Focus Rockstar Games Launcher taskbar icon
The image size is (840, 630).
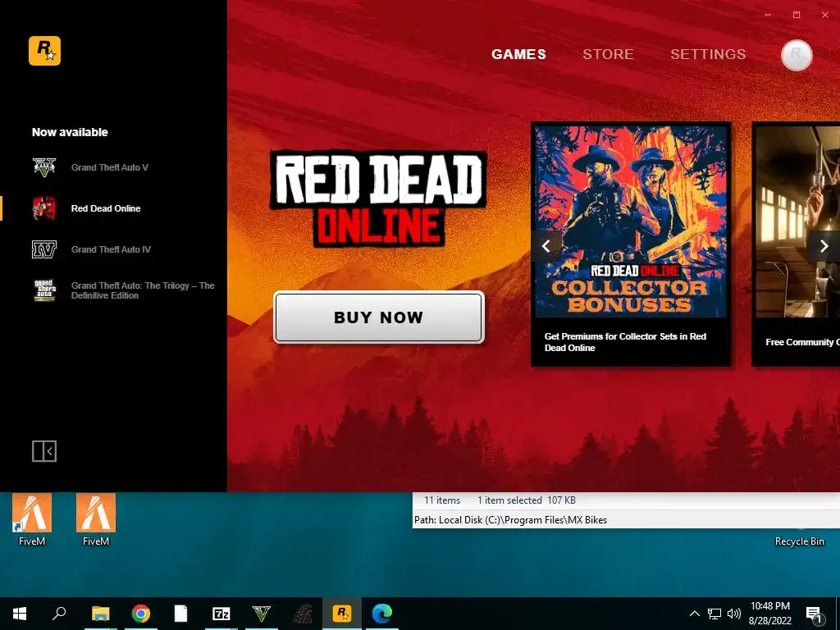342,614
